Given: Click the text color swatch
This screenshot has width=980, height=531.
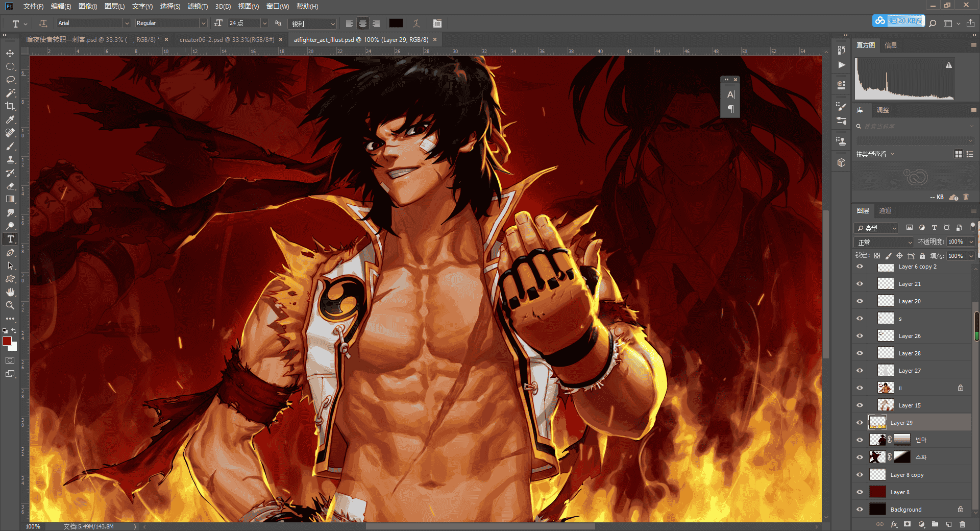Looking at the screenshot, I should [x=396, y=23].
